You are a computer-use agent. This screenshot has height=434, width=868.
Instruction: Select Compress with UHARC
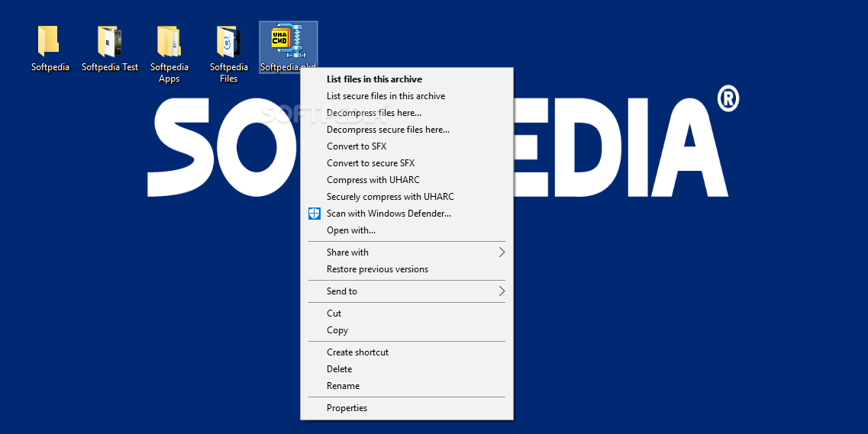(x=407, y=180)
